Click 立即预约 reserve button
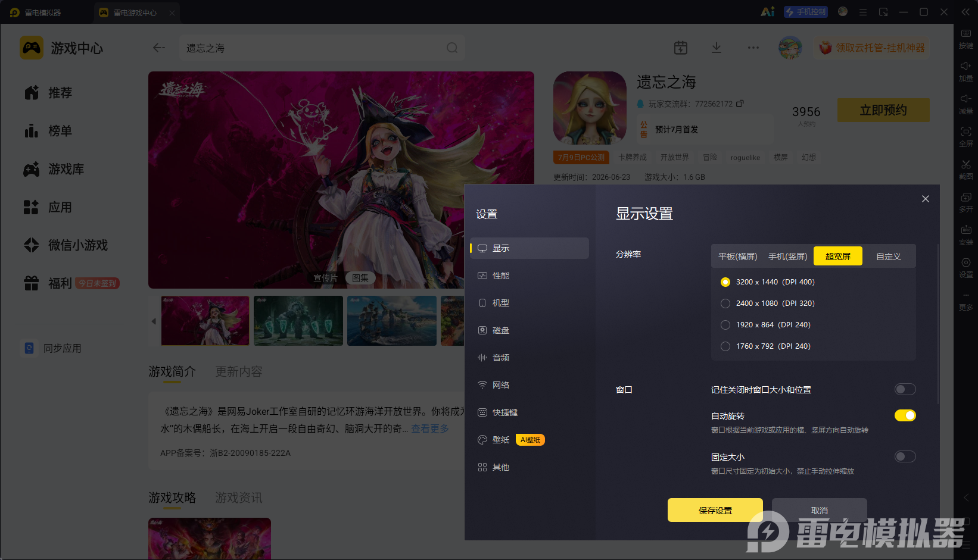This screenshot has width=978, height=560. coord(883,110)
